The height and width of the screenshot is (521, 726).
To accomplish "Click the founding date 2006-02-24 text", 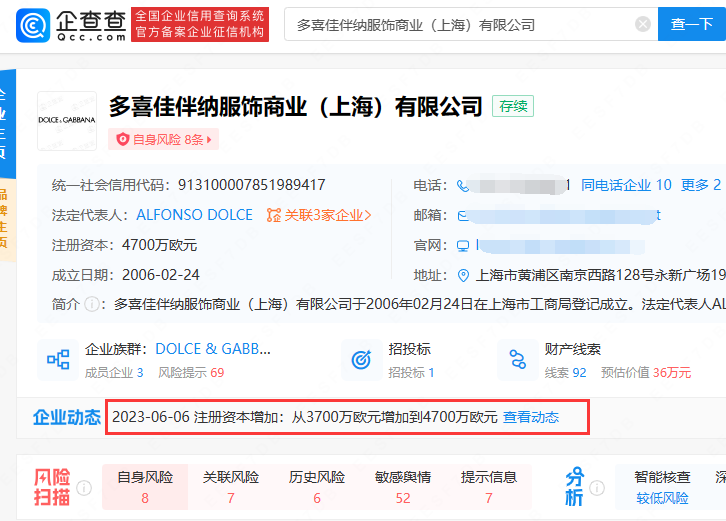I will pos(161,275).
